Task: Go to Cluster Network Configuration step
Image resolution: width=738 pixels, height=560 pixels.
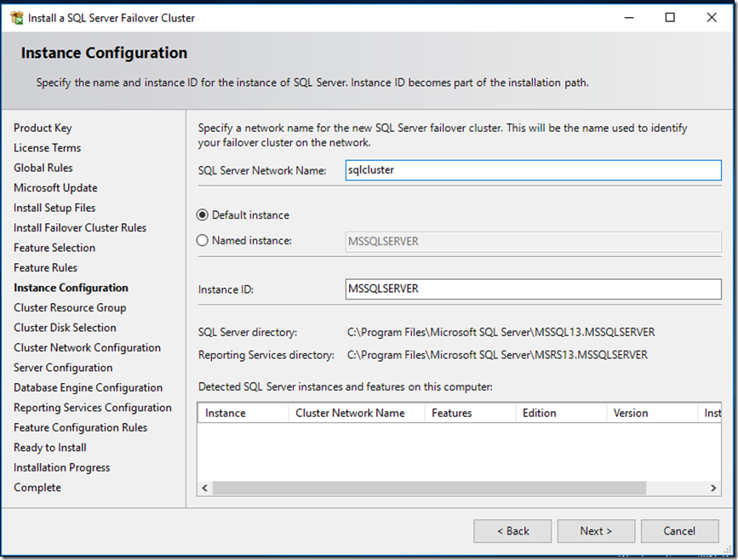Action: click(x=87, y=348)
